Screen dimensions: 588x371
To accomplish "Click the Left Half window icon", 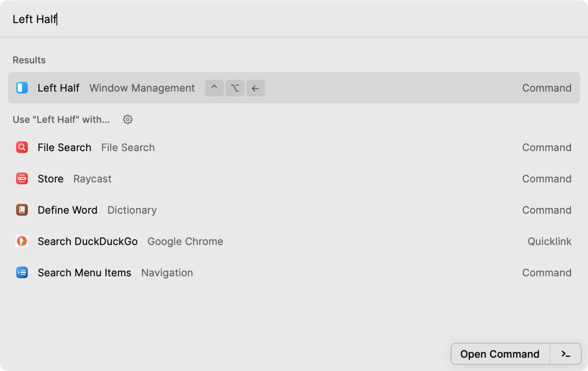I will point(22,88).
